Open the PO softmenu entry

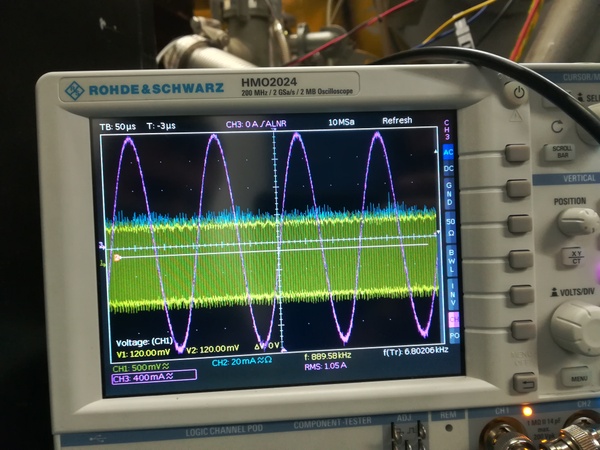pyautogui.click(x=454, y=336)
